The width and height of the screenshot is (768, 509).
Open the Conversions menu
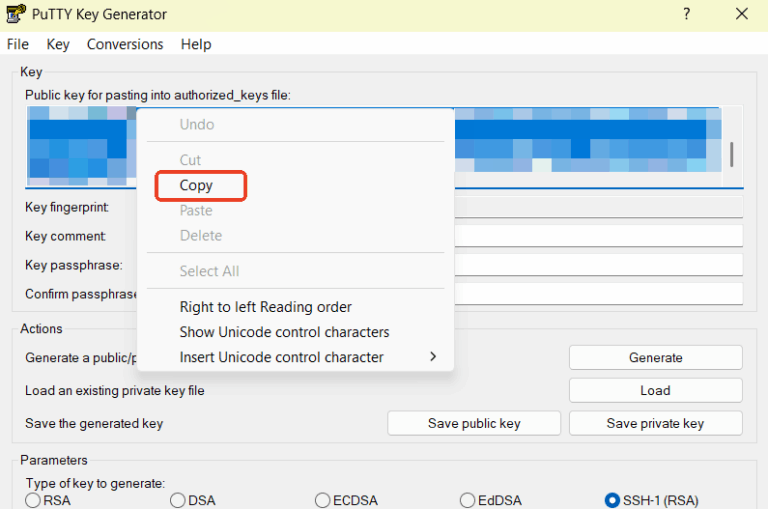125,44
